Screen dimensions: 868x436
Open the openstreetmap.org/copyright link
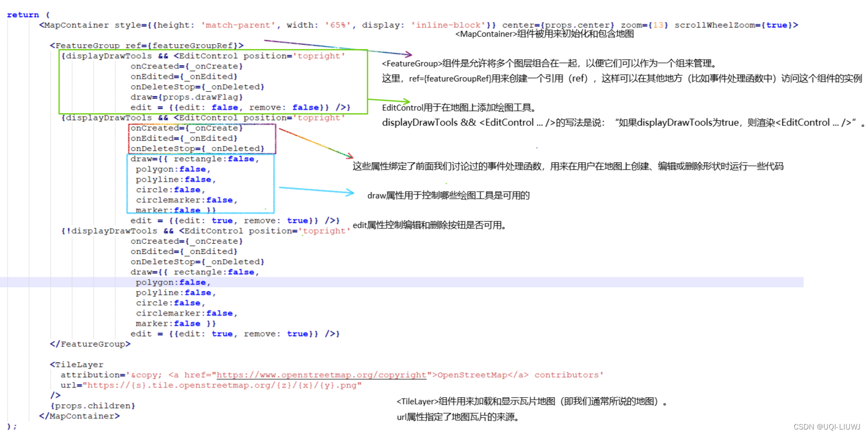pos(321,375)
